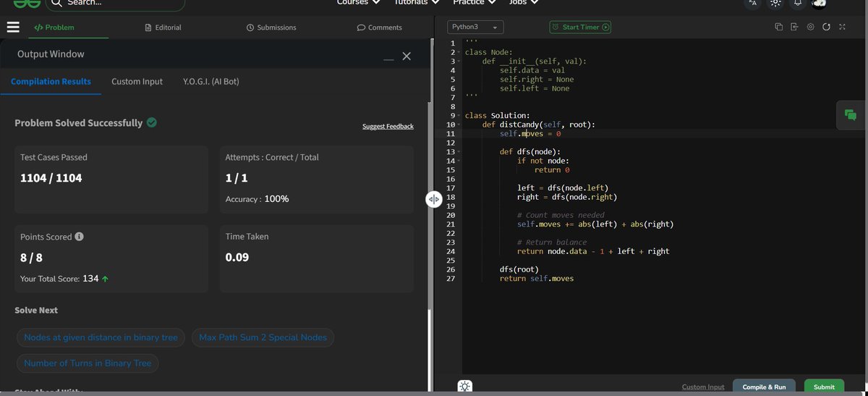
Task: Collapse code fold at line 14
Action: tap(459, 161)
